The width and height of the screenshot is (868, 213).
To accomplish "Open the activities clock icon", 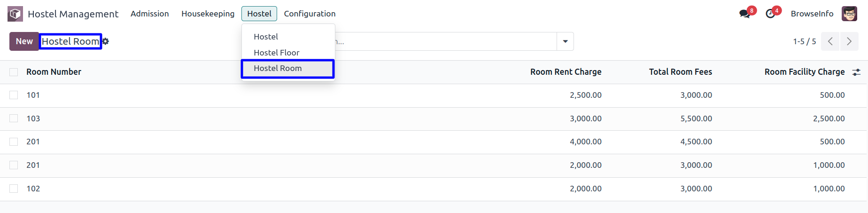I will pyautogui.click(x=770, y=14).
